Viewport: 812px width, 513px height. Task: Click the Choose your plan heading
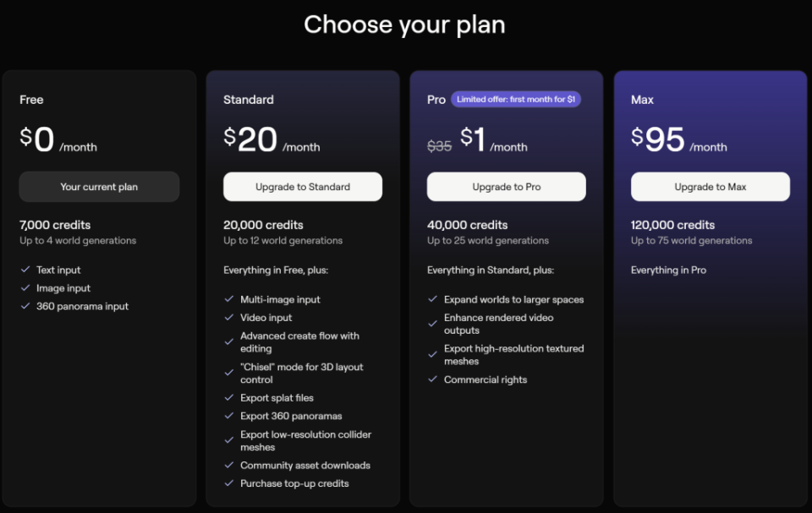coord(404,25)
